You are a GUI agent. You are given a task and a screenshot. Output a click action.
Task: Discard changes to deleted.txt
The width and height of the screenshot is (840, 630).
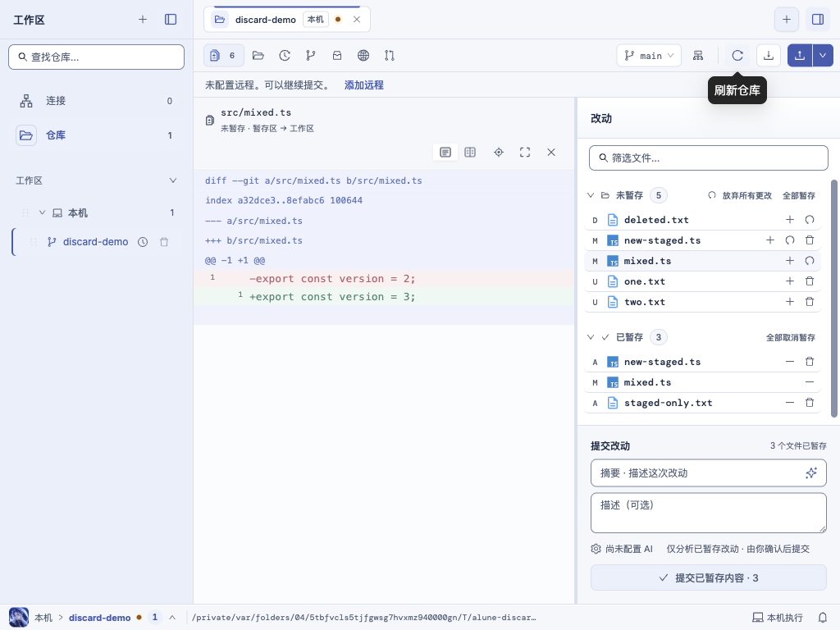click(x=810, y=220)
